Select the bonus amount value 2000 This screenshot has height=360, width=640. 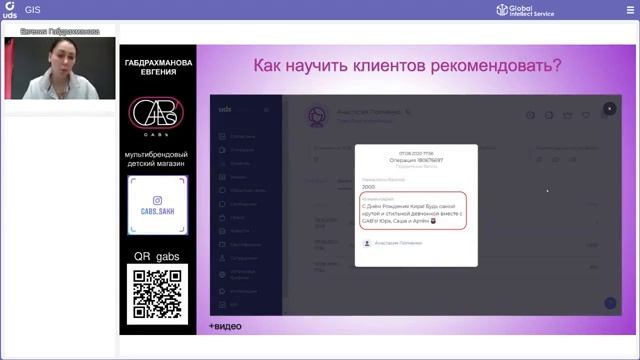coord(368,187)
